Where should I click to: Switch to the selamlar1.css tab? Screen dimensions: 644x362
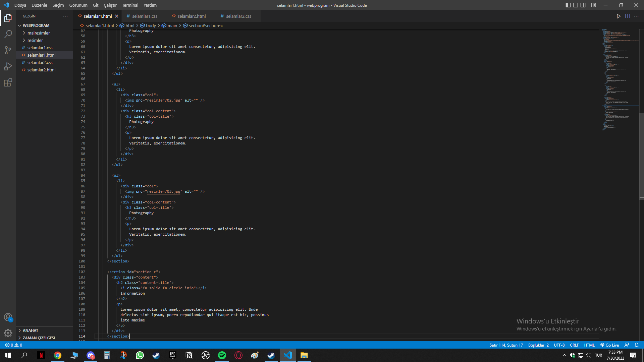pos(144,16)
